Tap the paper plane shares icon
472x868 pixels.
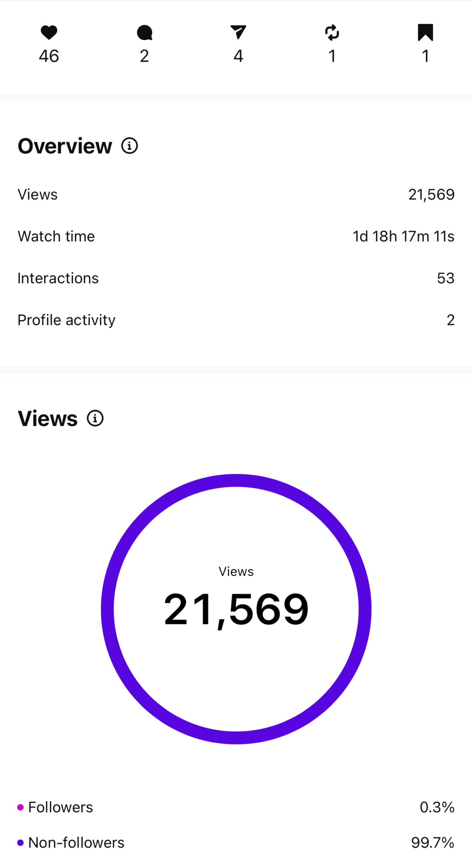[238, 32]
